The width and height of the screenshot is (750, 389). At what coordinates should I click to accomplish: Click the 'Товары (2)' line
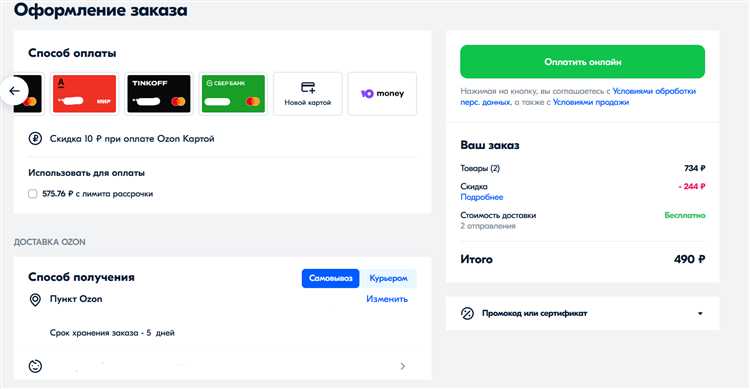[x=480, y=168]
